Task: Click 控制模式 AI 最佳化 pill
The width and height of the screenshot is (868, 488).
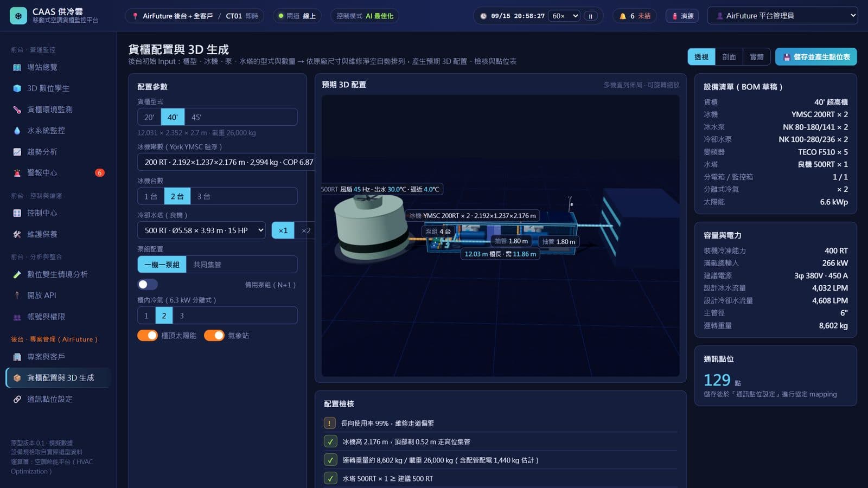Action: coord(365,16)
